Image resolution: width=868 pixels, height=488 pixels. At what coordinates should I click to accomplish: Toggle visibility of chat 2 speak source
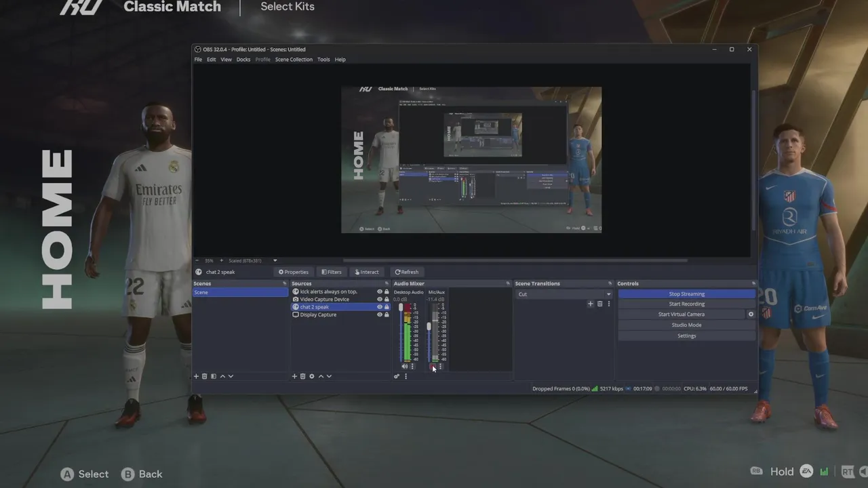tap(380, 307)
